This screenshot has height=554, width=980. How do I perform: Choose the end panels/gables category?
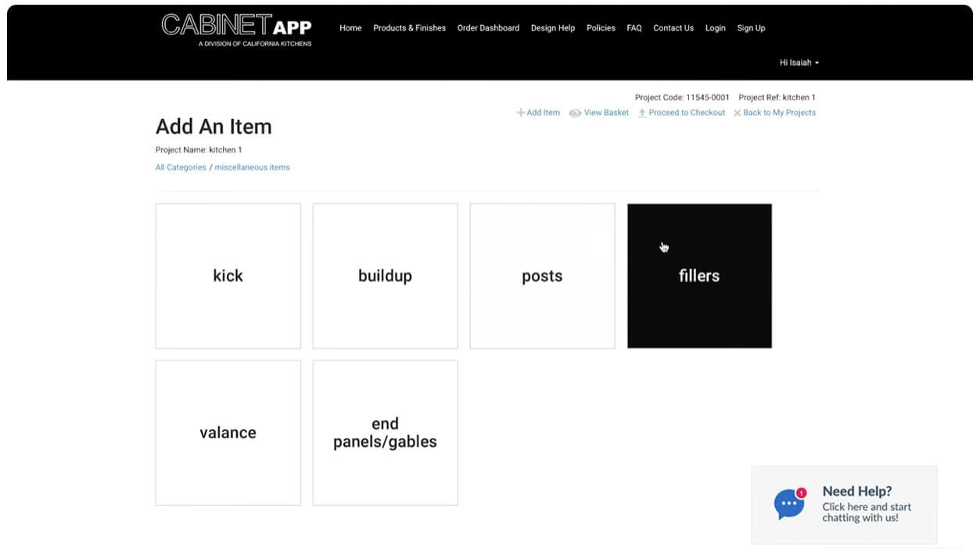(x=385, y=433)
